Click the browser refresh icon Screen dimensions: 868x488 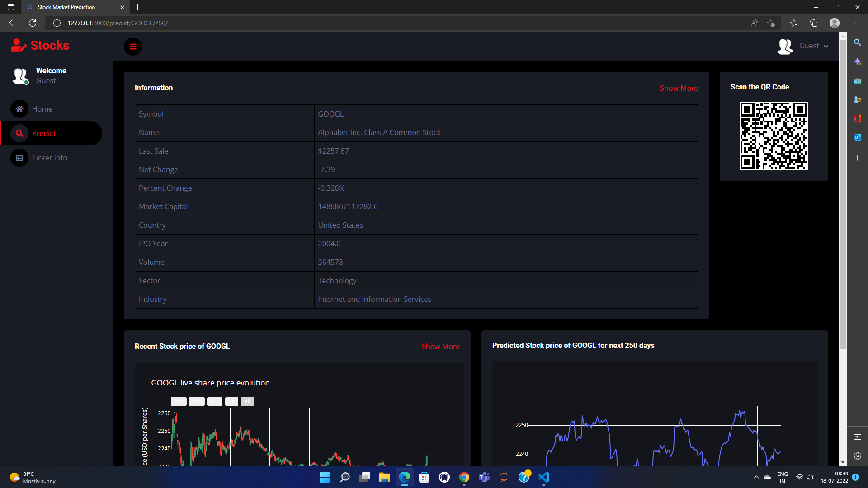pyautogui.click(x=33, y=23)
